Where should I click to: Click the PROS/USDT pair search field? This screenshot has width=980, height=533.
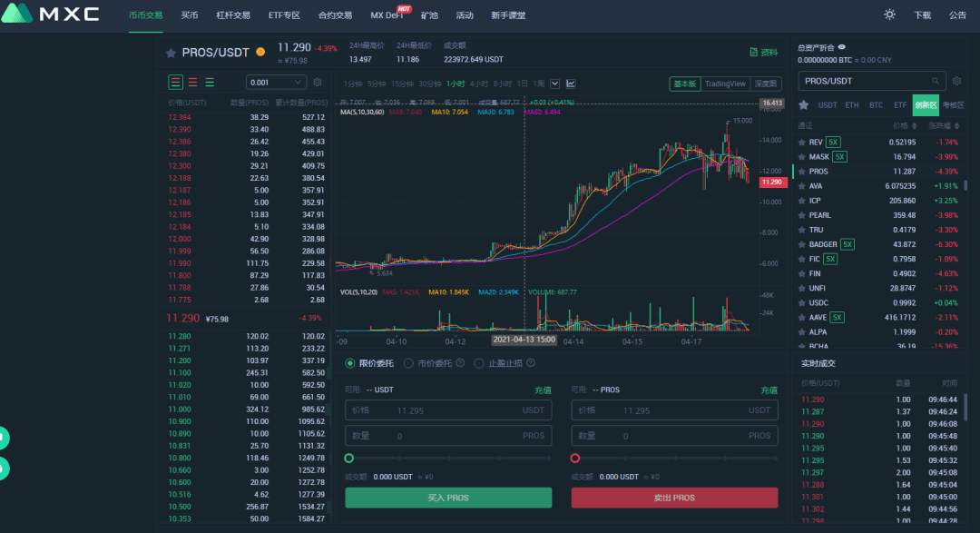pyautogui.click(x=870, y=82)
